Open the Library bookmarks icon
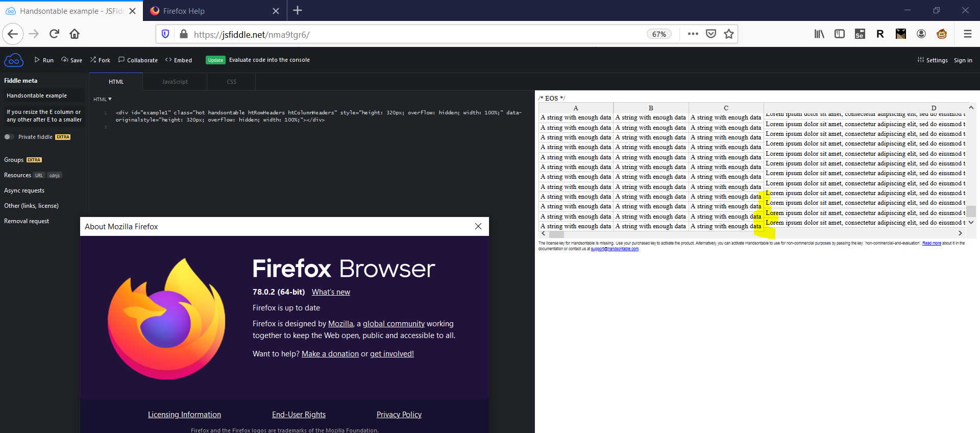The width and height of the screenshot is (980, 433). click(x=819, y=34)
